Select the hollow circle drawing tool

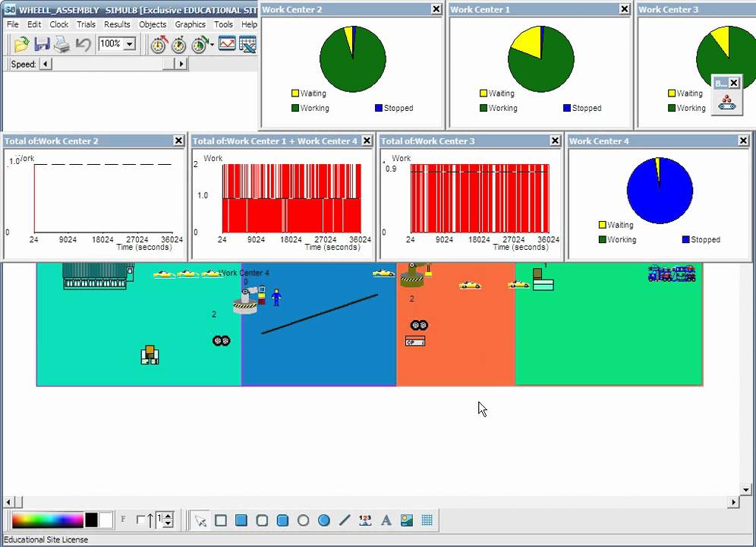(x=304, y=520)
